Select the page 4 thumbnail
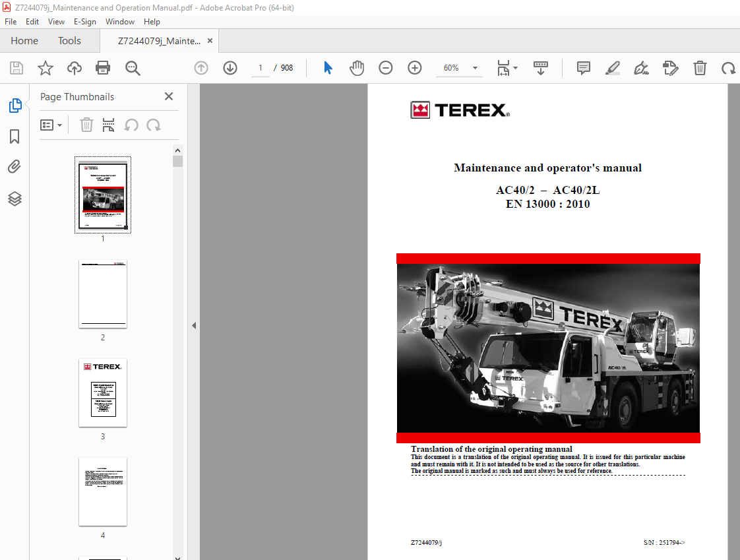 [103, 491]
